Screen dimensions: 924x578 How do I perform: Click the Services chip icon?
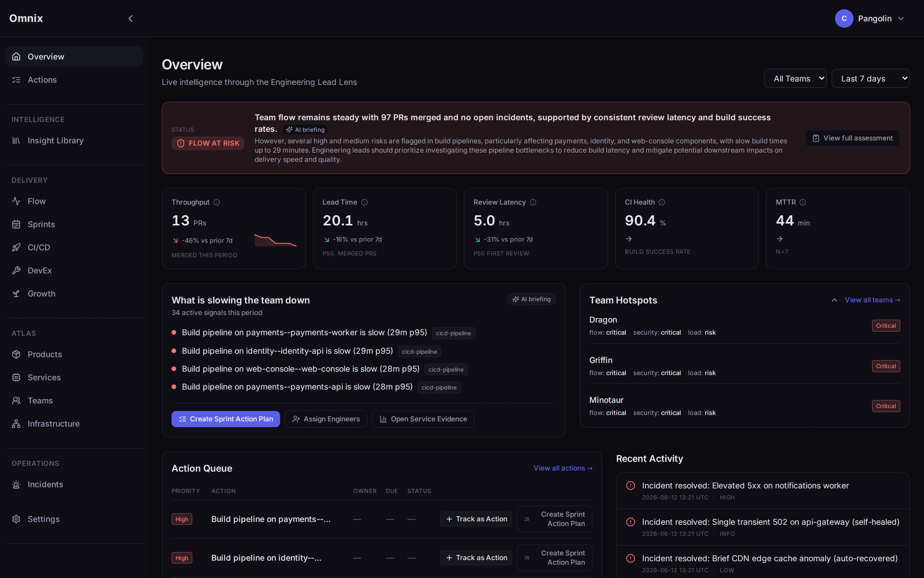point(16,377)
